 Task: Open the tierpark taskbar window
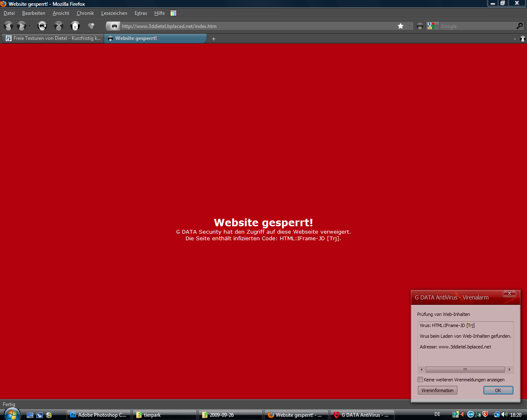(x=165, y=415)
